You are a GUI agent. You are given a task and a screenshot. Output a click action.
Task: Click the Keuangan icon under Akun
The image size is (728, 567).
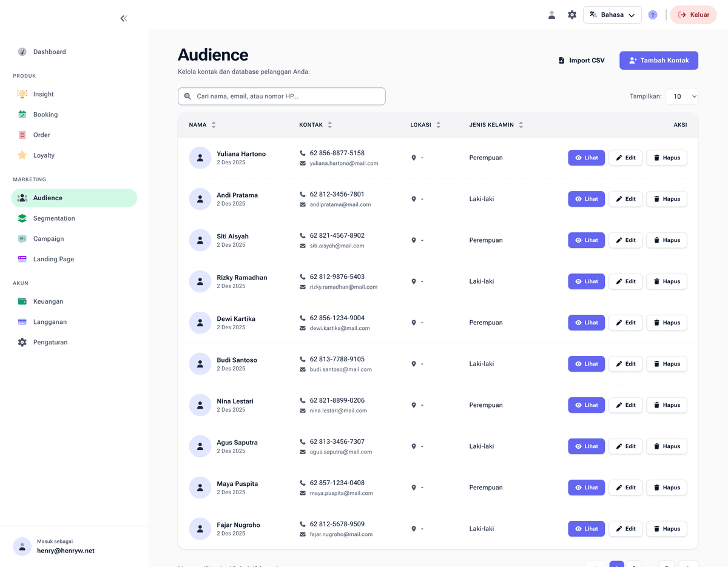tap(22, 301)
